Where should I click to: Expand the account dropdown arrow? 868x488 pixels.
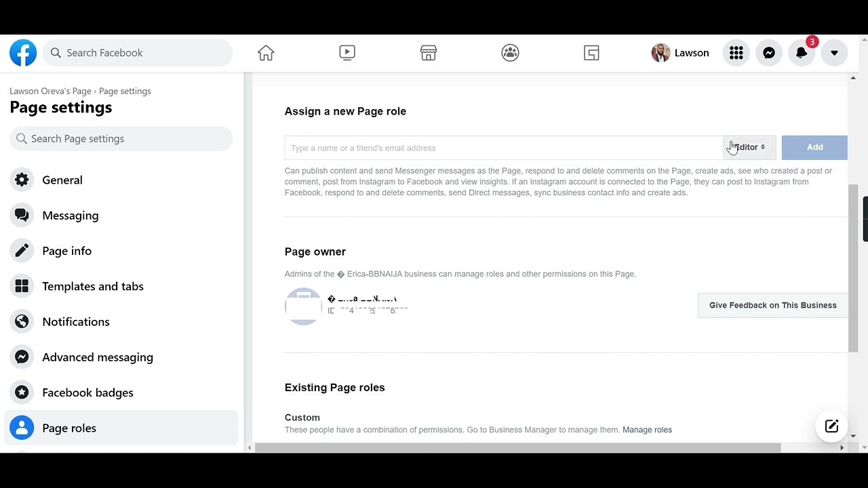point(834,53)
